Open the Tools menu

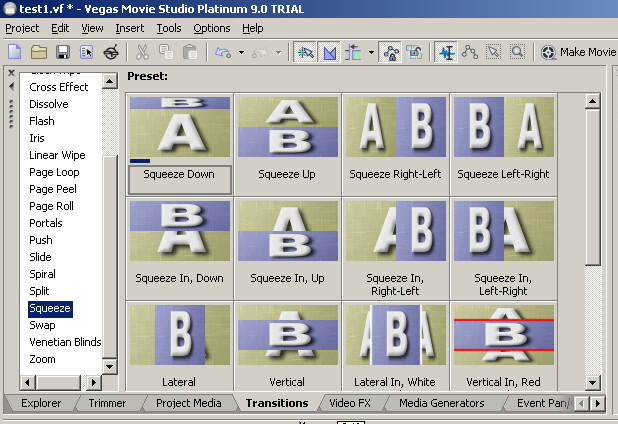click(x=169, y=28)
